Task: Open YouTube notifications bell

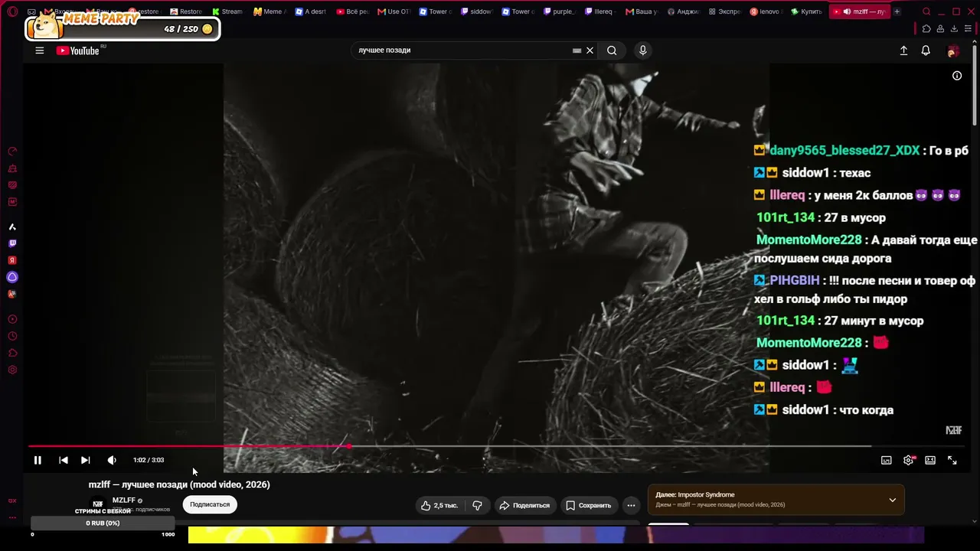Action: (x=926, y=51)
